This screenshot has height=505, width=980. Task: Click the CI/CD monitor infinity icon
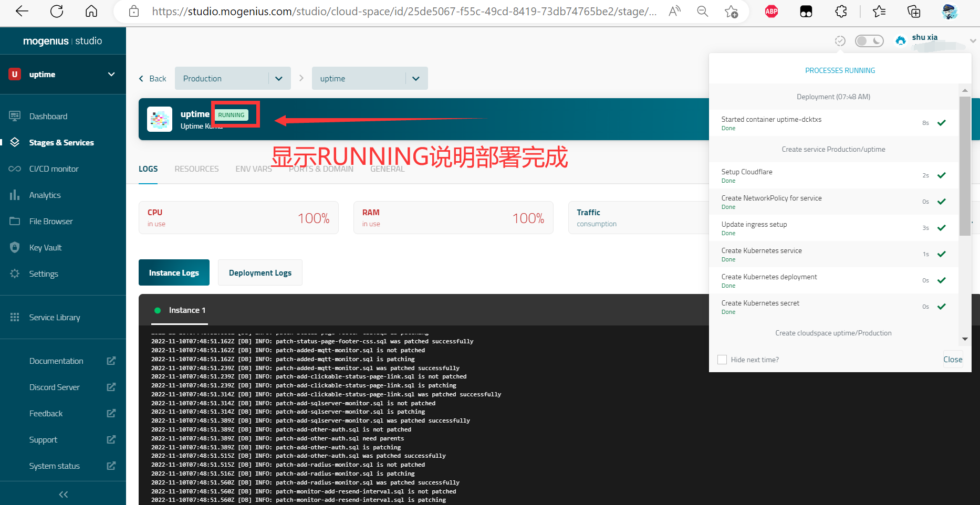coord(15,169)
